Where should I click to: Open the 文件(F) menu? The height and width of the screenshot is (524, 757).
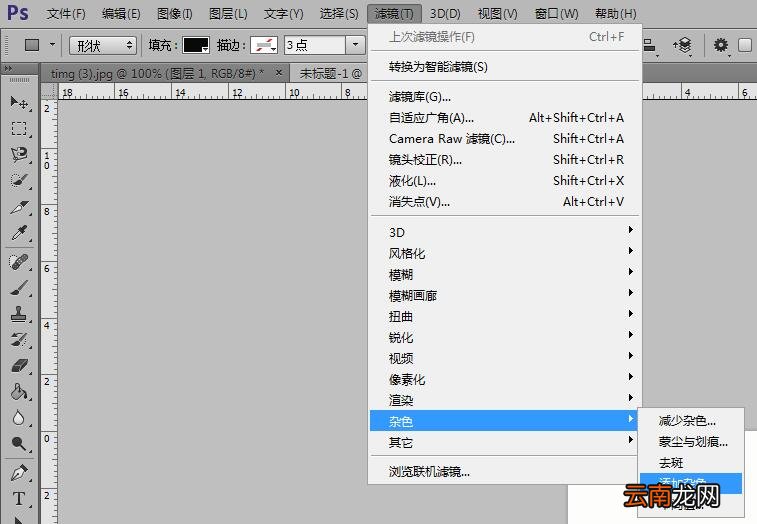66,14
